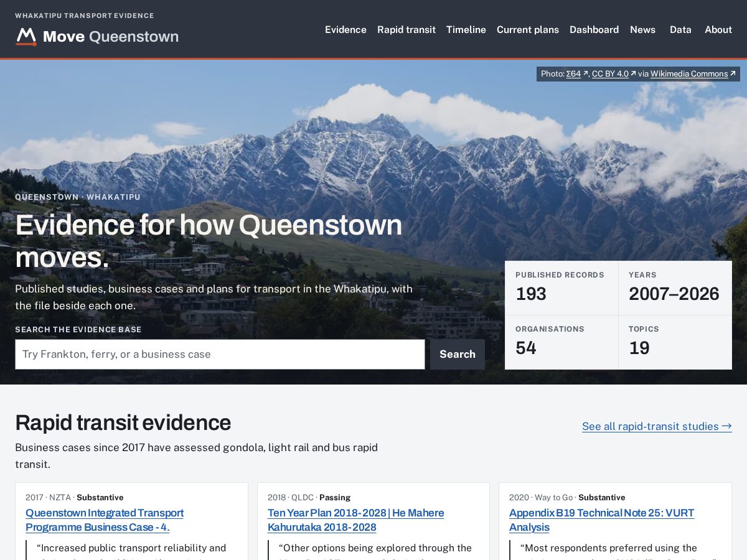The width and height of the screenshot is (747, 560).
Task: Open the Evidence menu item
Action: [x=345, y=29]
